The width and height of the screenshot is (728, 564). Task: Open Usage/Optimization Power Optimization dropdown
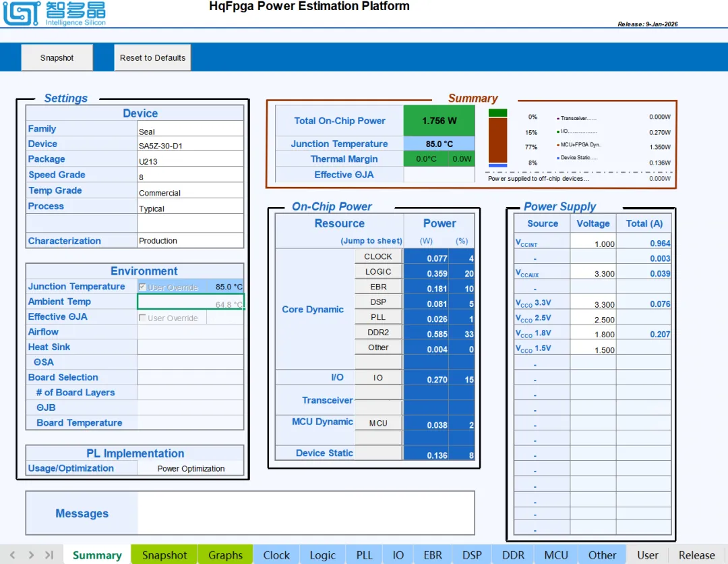click(191, 468)
